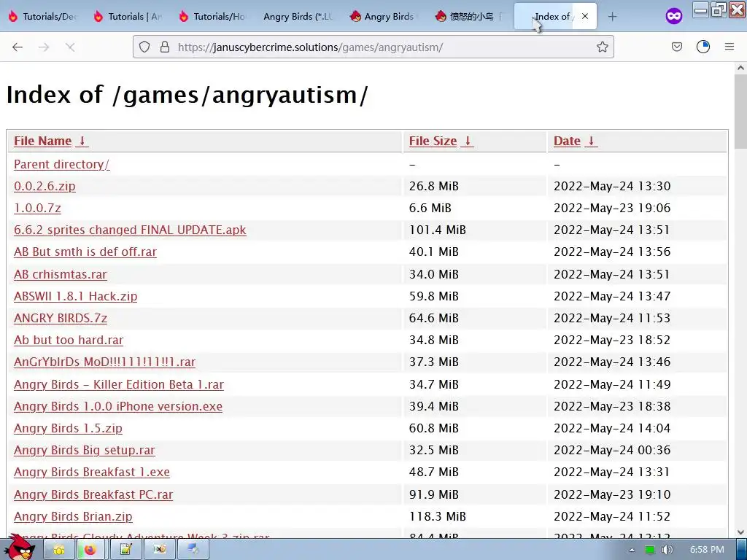Open the volume speaker tray icon

pyautogui.click(x=667, y=550)
